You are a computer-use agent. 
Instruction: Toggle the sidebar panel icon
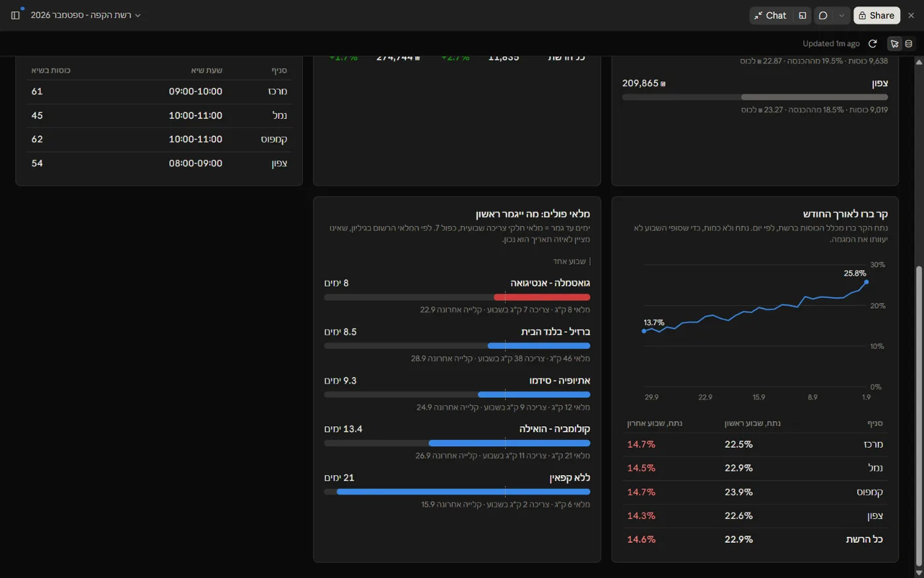pyautogui.click(x=15, y=15)
